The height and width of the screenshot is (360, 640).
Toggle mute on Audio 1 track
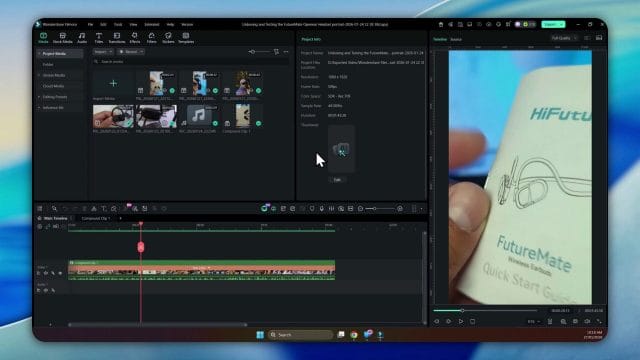click(46, 290)
